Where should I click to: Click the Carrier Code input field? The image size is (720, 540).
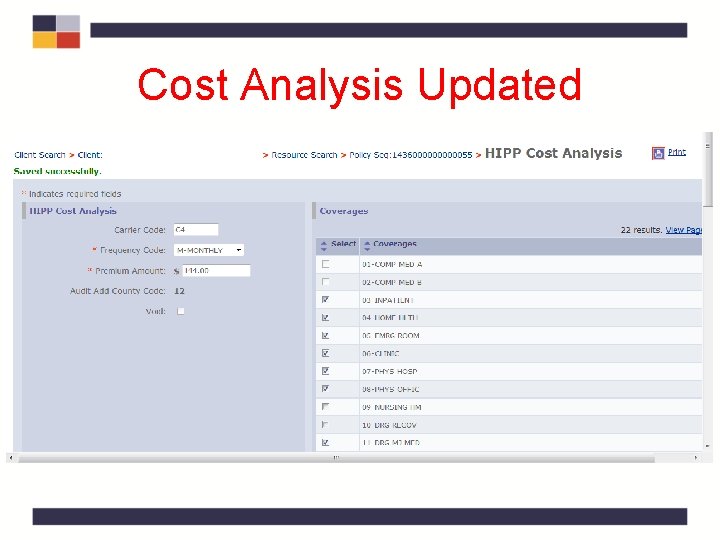point(196,230)
